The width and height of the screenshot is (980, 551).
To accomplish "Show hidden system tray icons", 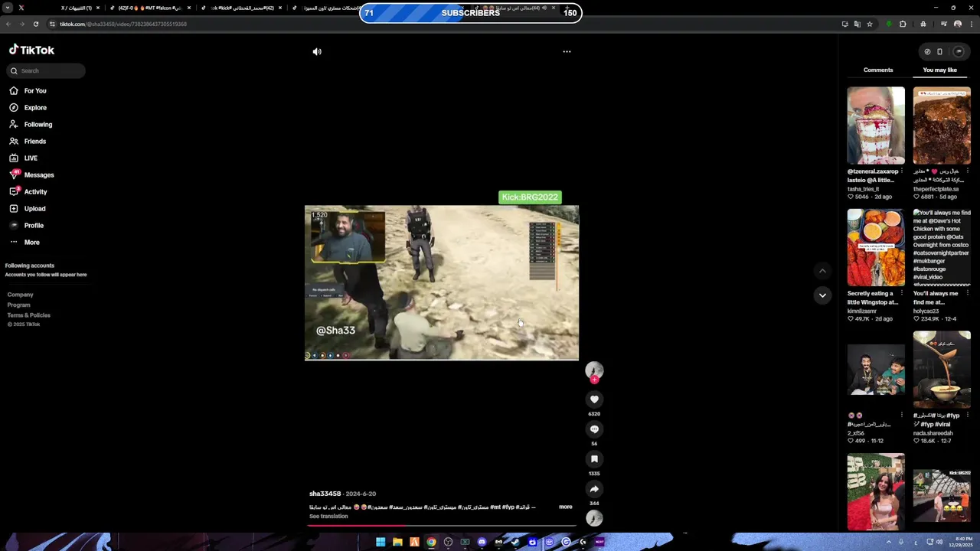I will pos(889,542).
